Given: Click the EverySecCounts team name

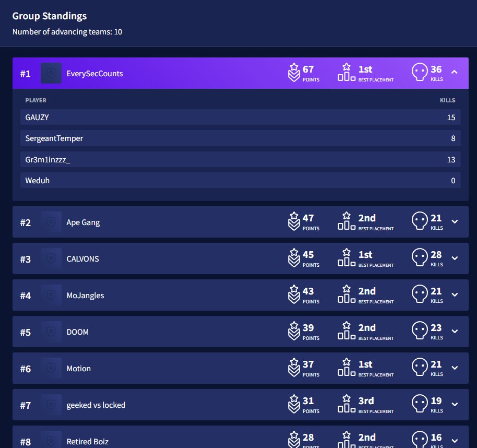Looking at the screenshot, I should point(94,73).
